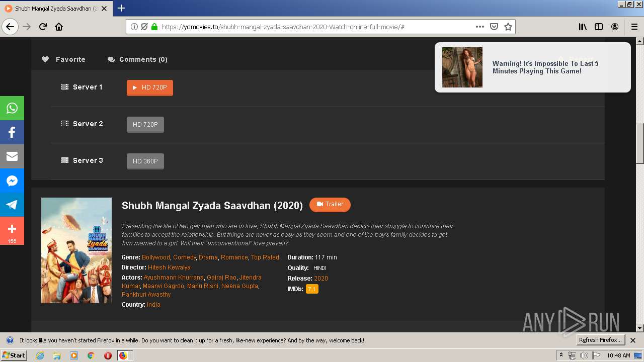The height and width of the screenshot is (362, 644).
Task: Select Server 2 HD 720P
Action: [145, 124]
